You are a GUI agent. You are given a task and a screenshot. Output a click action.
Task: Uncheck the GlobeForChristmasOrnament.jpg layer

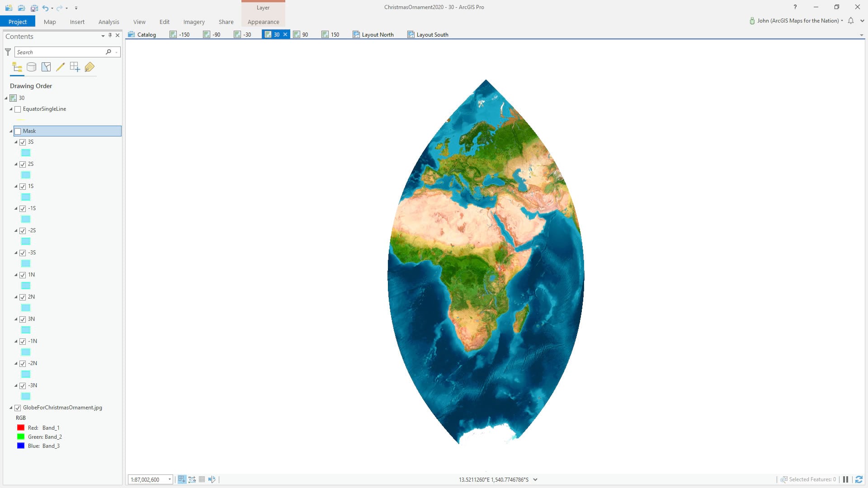point(18,408)
